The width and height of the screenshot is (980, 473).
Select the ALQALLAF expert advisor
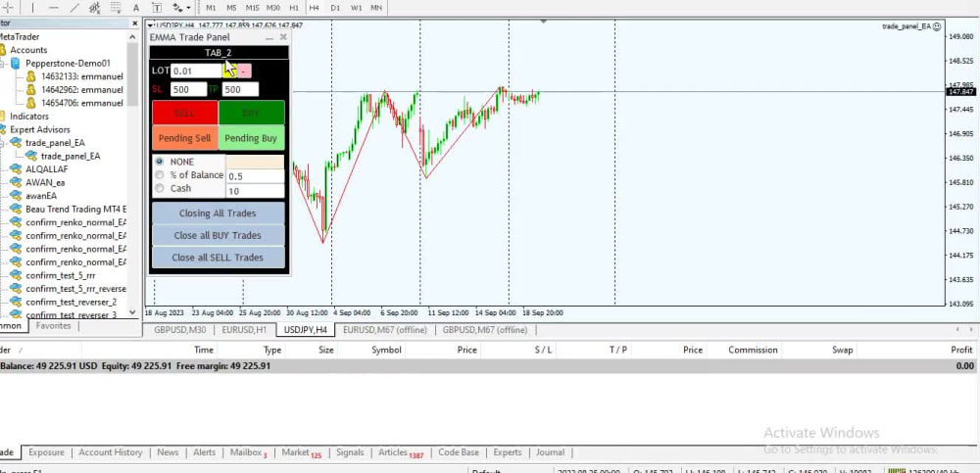click(x=47, y=169)
